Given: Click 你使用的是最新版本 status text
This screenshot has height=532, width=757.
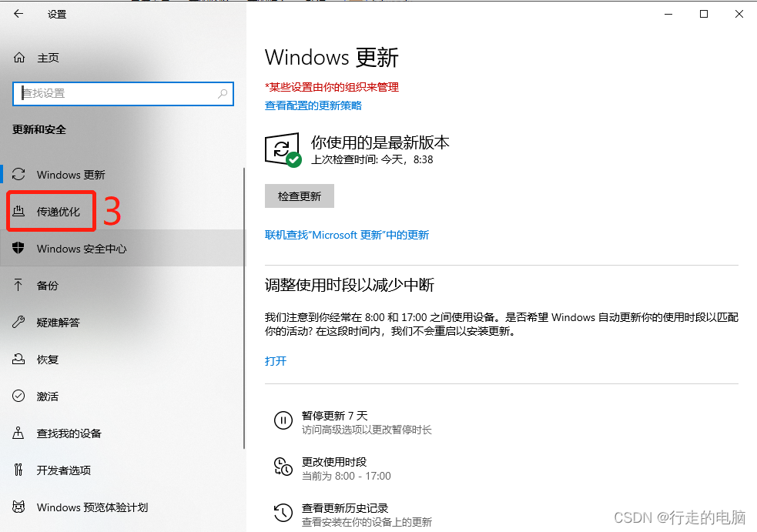Looking at the screenshot, I should 380,142.
